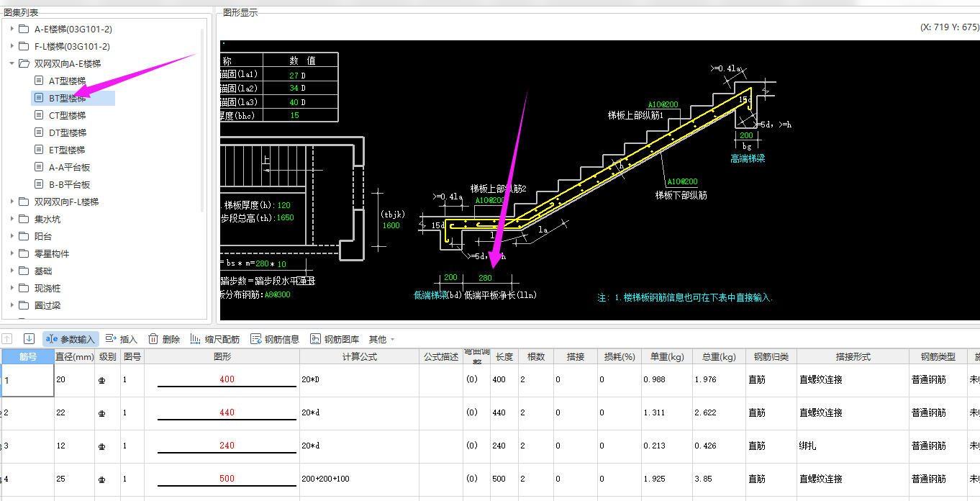Expand the 基础 folder
Viewport: 980px width, 501px height.
coord(12,271)
